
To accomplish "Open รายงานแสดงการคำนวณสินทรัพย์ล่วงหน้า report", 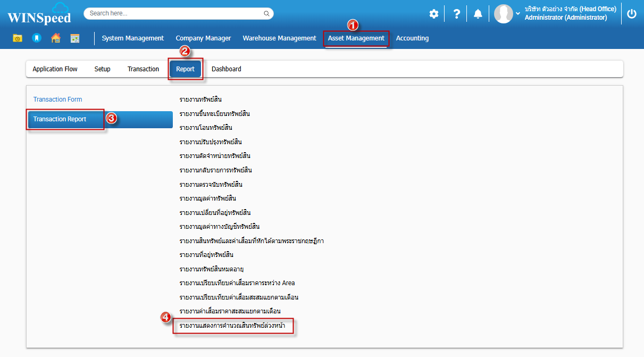I will pyautogui.click(x=236, y=325).
